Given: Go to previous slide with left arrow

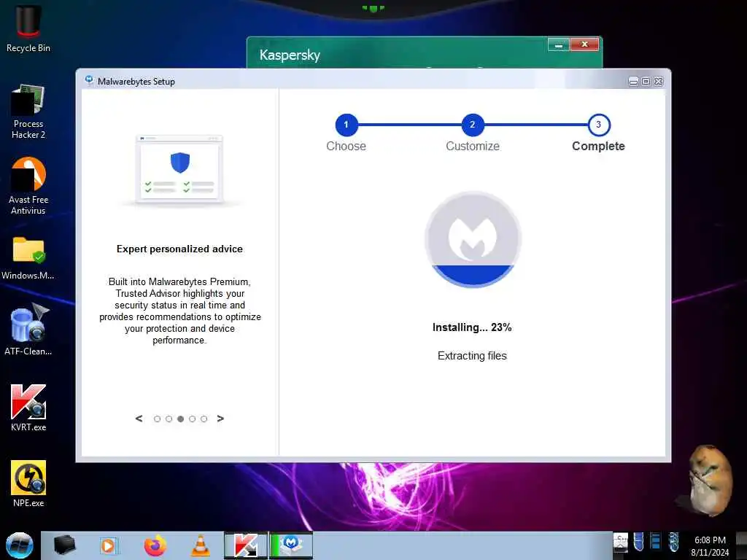Looking at the screenshot, I should coord(139,419).
